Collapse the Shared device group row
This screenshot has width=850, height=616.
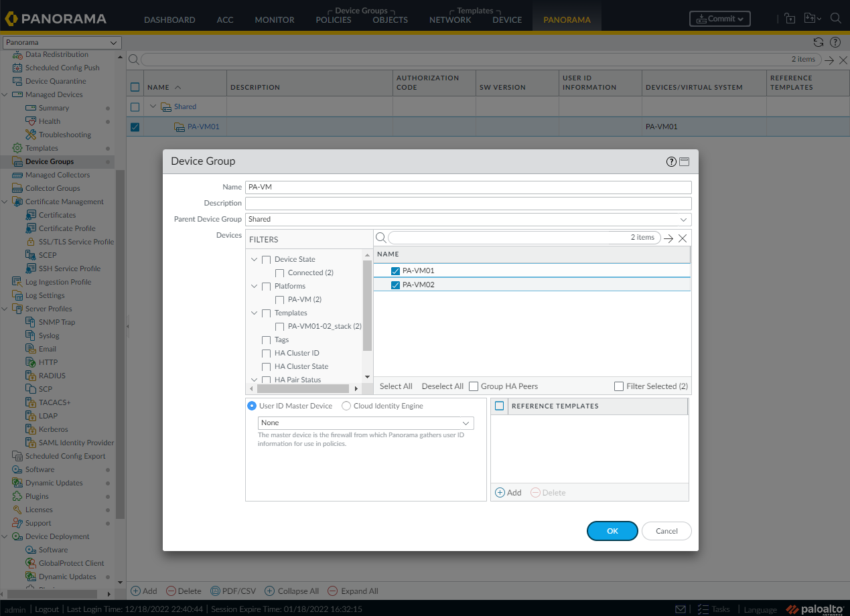click(153, 106)
